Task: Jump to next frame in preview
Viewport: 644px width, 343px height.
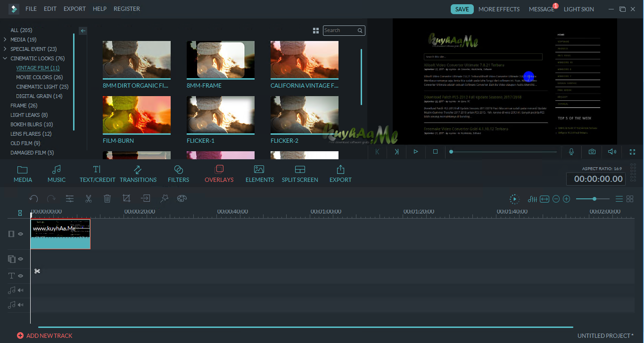Action: point(396,152)
